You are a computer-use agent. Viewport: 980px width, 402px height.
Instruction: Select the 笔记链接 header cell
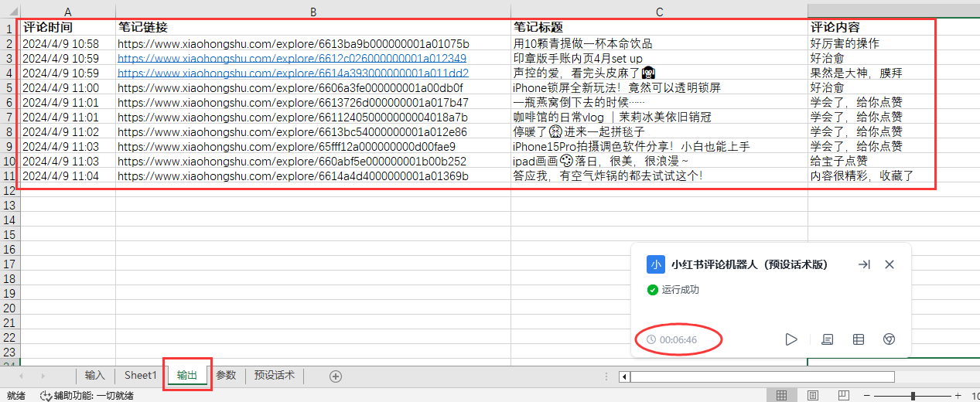[313, 27]
